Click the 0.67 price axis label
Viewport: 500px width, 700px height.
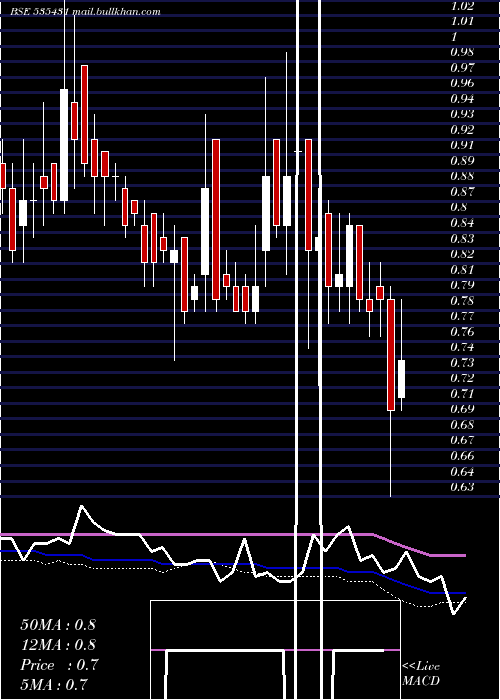pos(462,440)
